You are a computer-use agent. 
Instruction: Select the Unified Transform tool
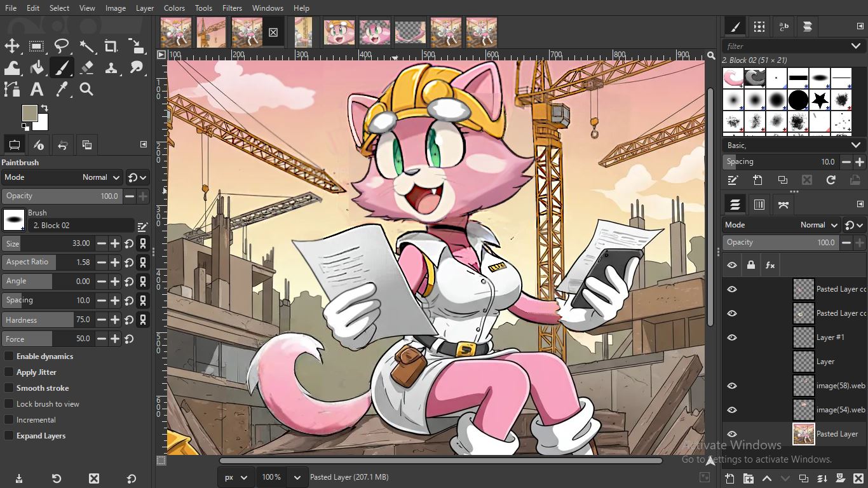(x=136, y=46)
